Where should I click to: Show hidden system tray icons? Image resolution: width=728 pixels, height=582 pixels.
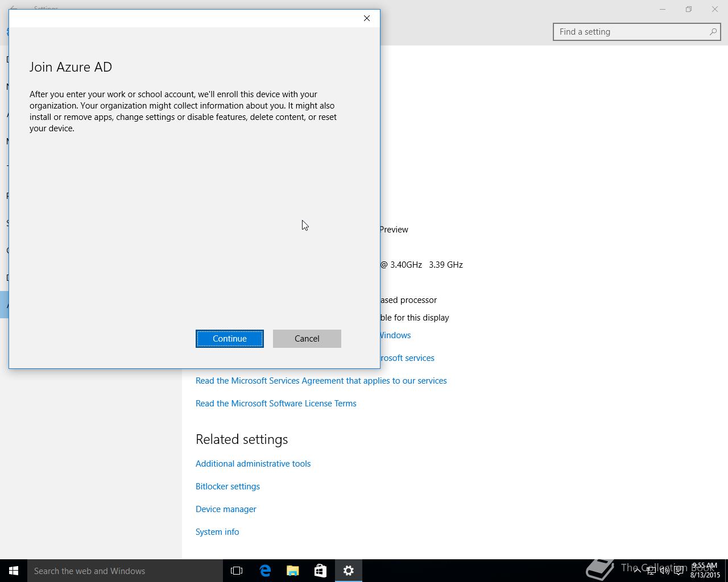(x=637, y=571)
